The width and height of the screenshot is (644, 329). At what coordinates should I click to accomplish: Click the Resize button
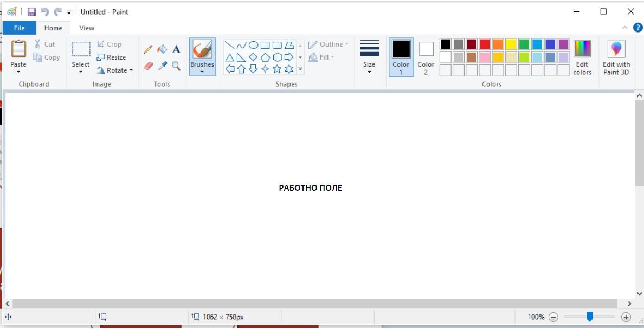coord(111,57)
